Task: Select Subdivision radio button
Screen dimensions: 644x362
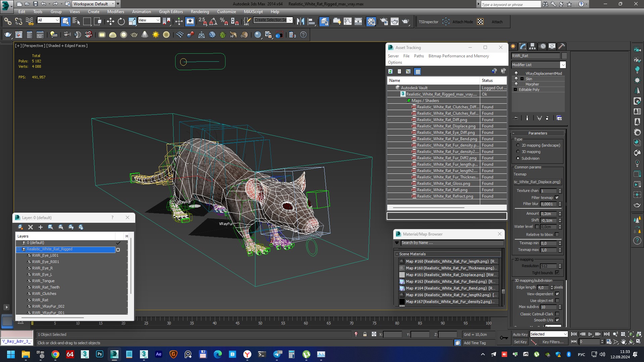Action: coord(518,158)
